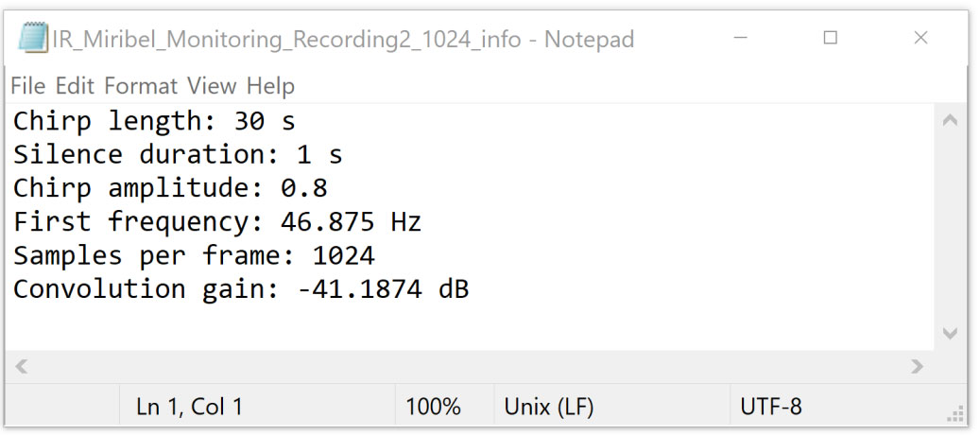Click the vertical scrollbar down arrow
980x435 pixels.
(950, 333)
